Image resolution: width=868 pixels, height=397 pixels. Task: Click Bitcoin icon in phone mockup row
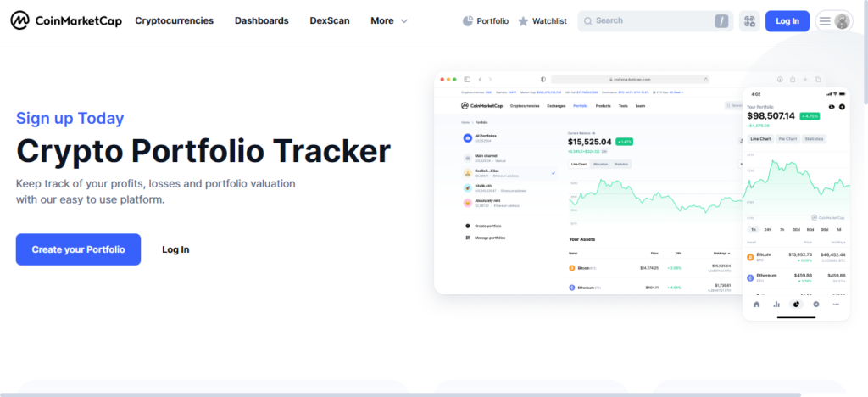[x=750, y=257]
